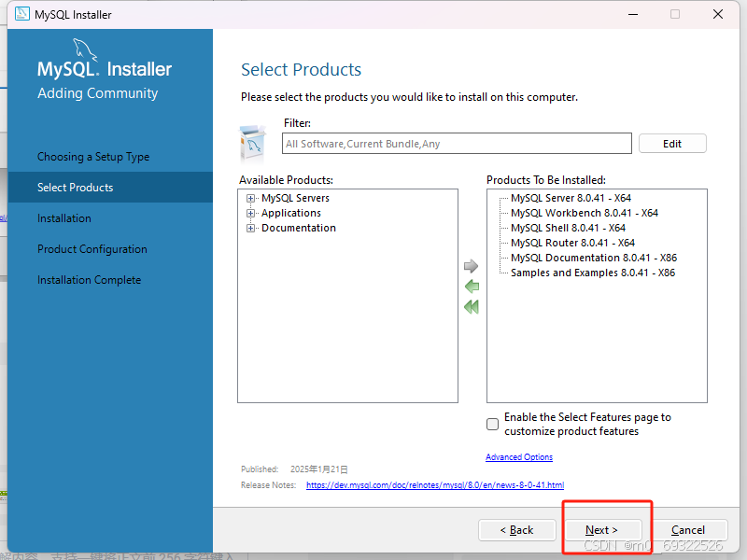This screenshot has width=747, height=560.
Task: Click the MySQL Installer title bar icon
Action: (21, 14)
